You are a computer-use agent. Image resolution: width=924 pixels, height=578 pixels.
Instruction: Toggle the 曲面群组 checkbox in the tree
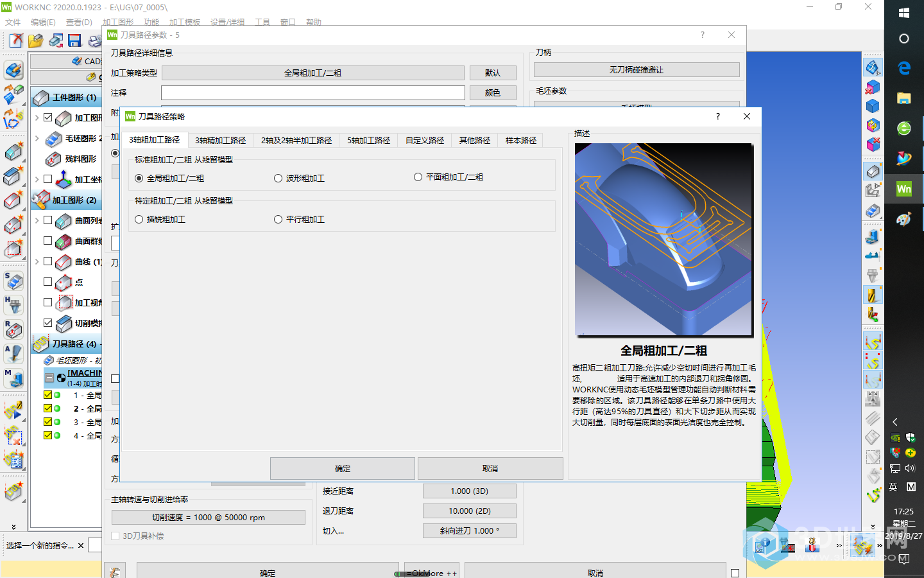coord(48,241)
